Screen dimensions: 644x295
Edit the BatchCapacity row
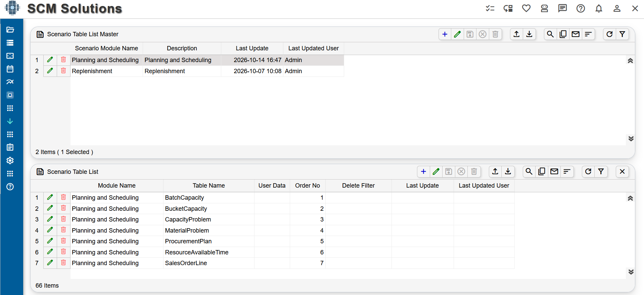pyautogui.click(x=50, y=197)
